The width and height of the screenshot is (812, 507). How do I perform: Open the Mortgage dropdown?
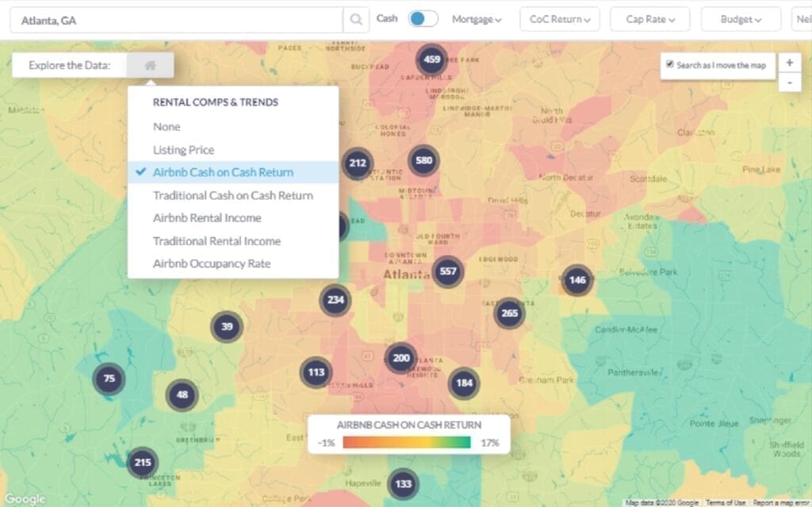coord(477,20)
